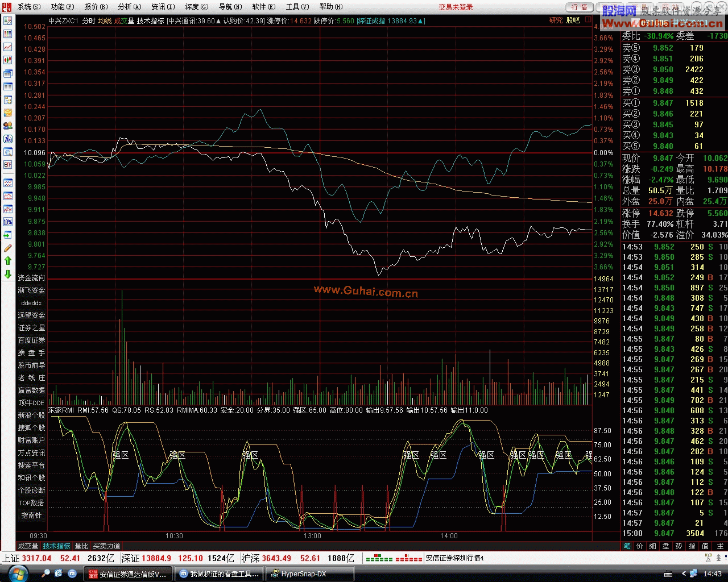Open the 帮助 menu
The width and height of the screenshot is (728, 582).
point(331,7)
